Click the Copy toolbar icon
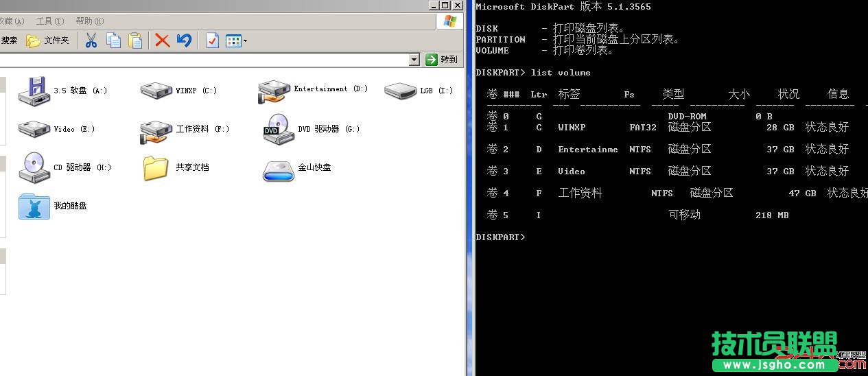Screen dimensions: 868x376 pyautogui.click(x=113, y=40)
